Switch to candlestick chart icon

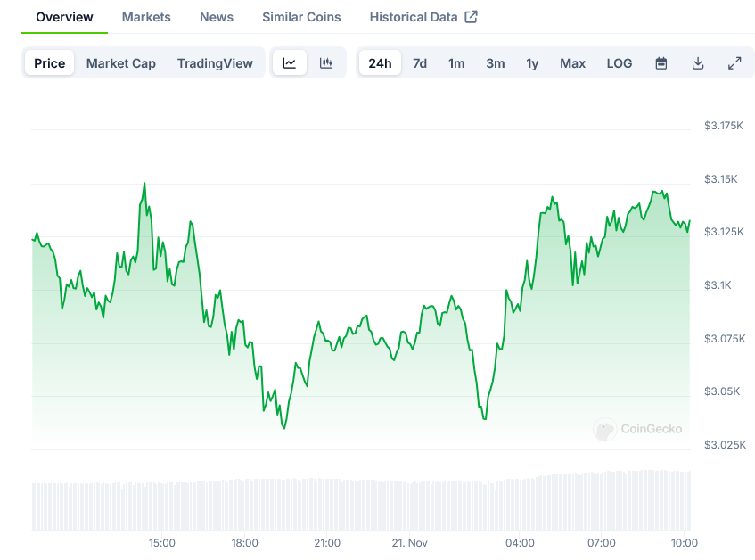coord(326,63)
